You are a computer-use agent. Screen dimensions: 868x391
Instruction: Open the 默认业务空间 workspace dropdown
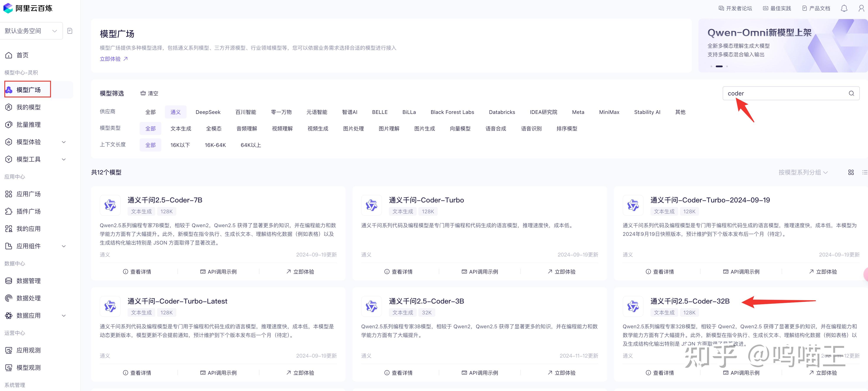[x=31, y=31]
